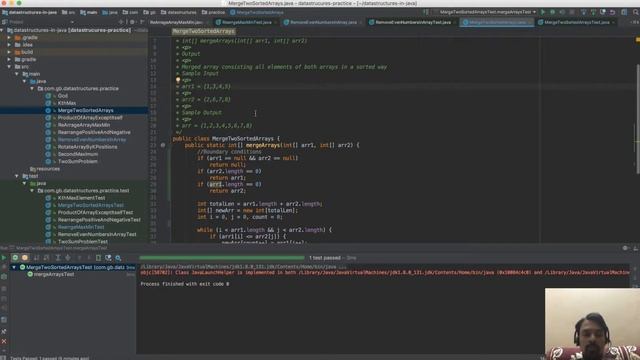
Task: Select KthMaxElementTest in test package
Action: (x=81, y=198)
